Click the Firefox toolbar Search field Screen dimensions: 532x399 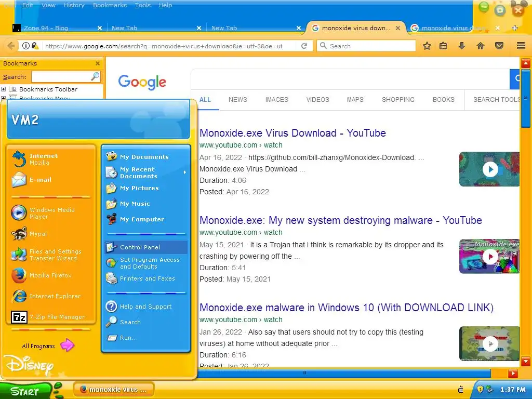366,46
